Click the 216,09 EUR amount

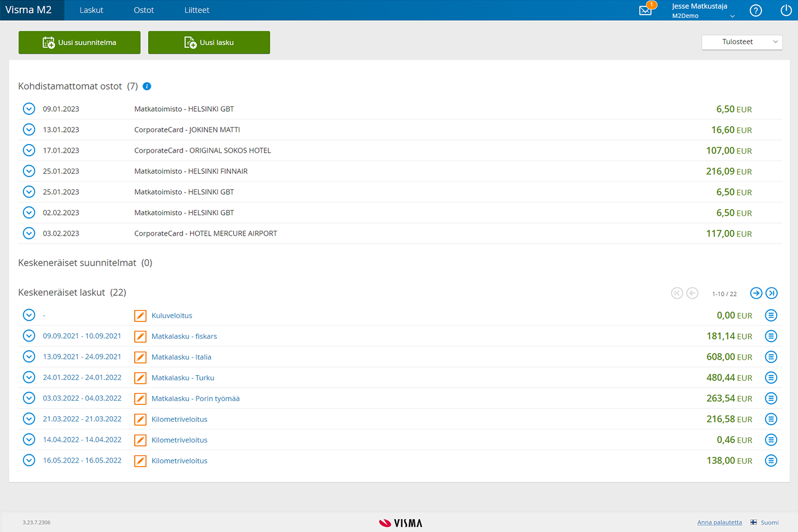tap(729, 171)
